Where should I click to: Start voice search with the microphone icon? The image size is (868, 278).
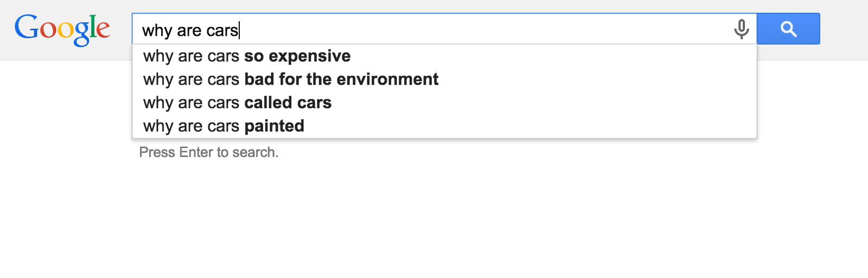(741, 29)
